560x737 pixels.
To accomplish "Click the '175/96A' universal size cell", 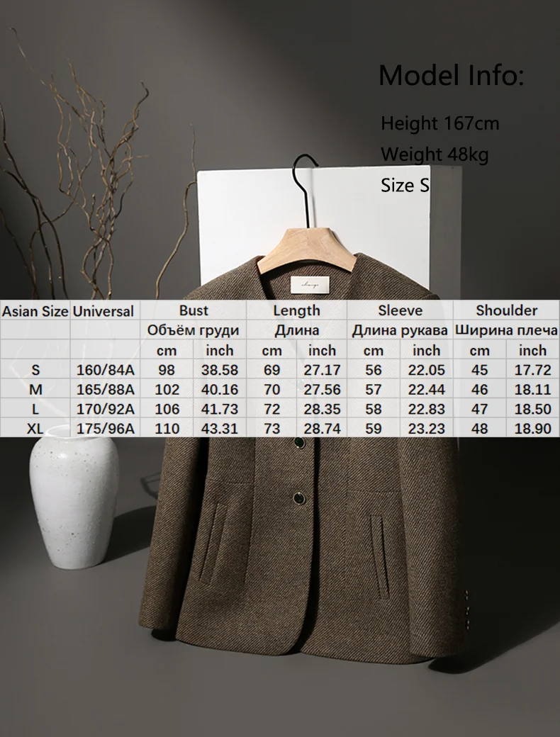I will coord(106,429).
